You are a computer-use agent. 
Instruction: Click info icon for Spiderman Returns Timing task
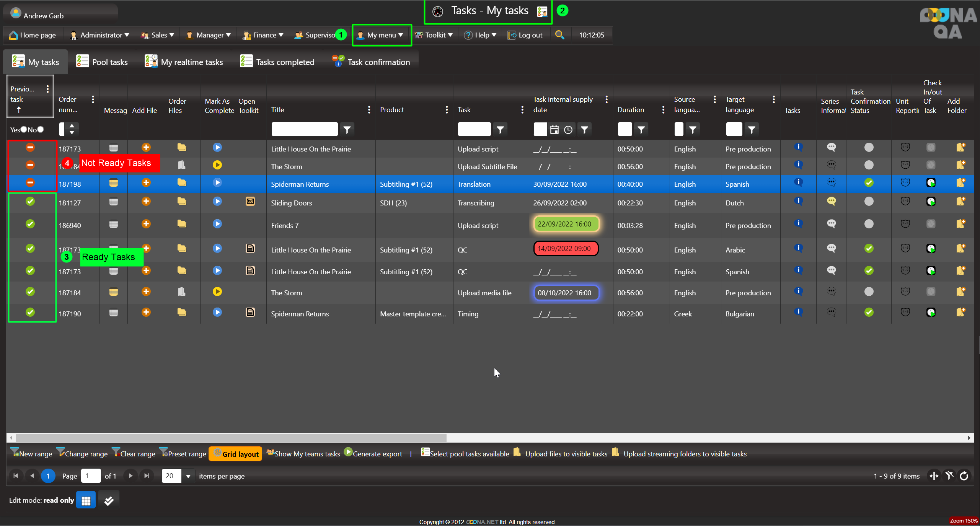(x=798, y=312)
